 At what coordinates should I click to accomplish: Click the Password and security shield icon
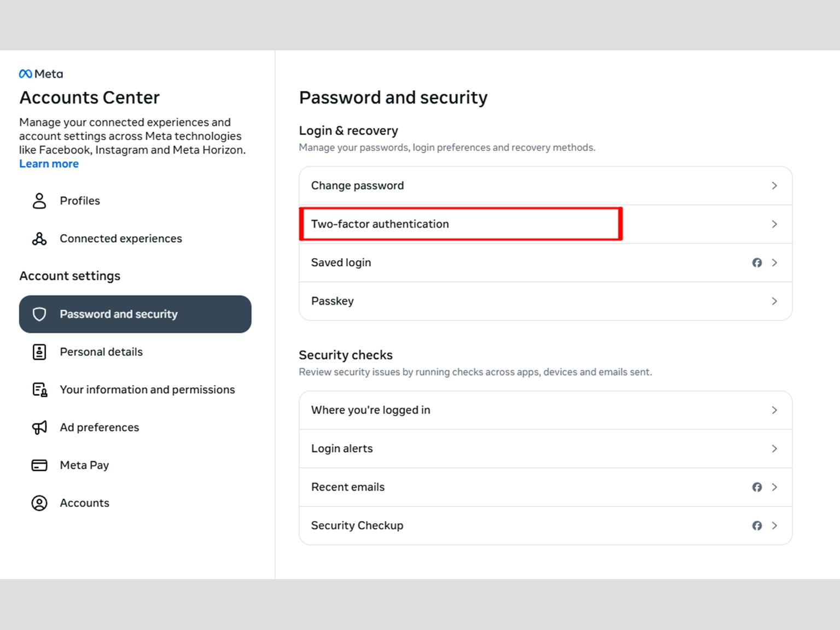tap(39, 314)
